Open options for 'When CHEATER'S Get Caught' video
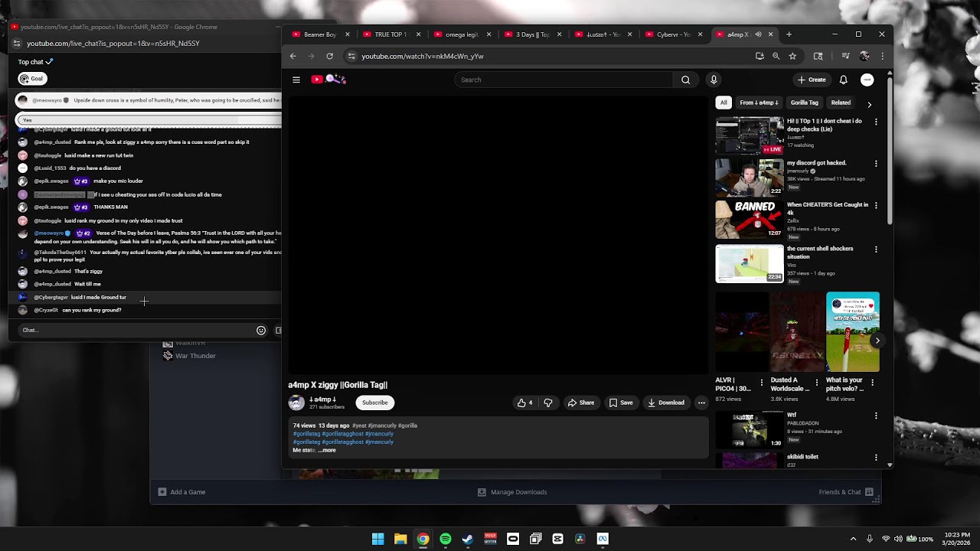The width and height of the screenshot is (980, 551). (876, 206)
